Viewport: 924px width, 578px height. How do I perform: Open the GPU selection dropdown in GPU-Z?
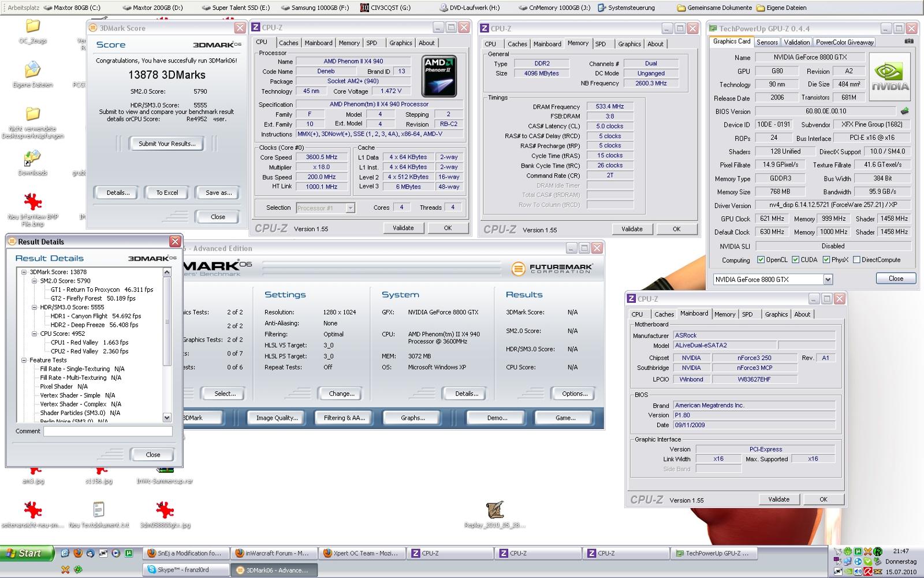(x=828, y=280)
